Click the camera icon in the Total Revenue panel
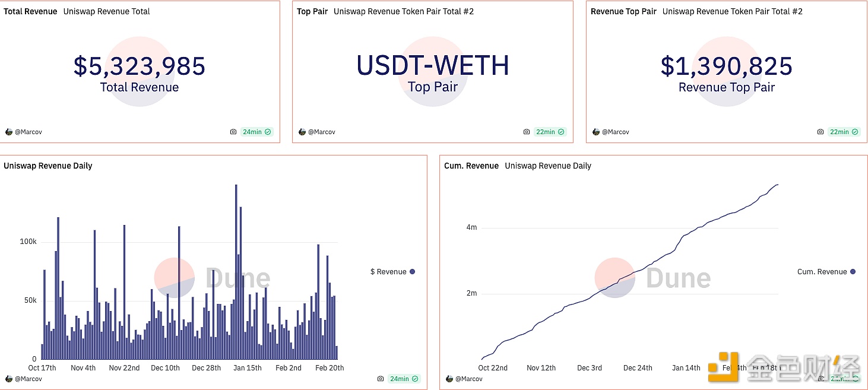This screenshot has height=390, width=868. click(x=233, y=132)
